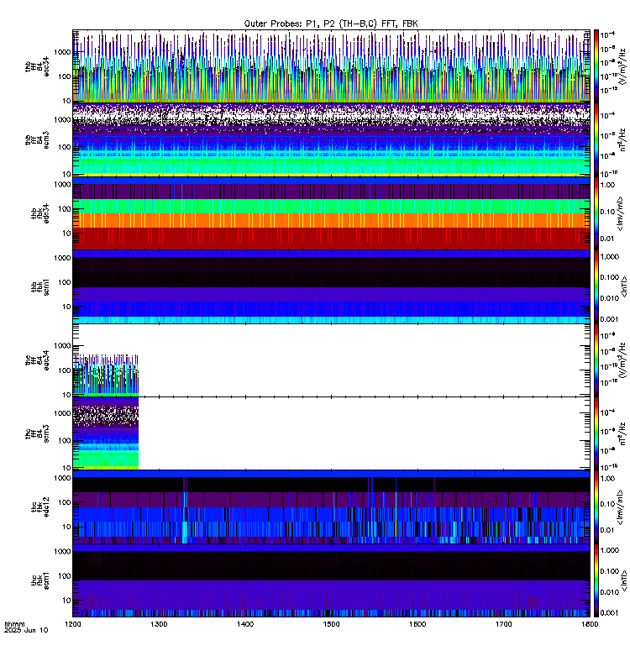The image size is (630, 672).
Task: Select the thc fbk scm1 bottom panel
Action: tap(331, 580)
